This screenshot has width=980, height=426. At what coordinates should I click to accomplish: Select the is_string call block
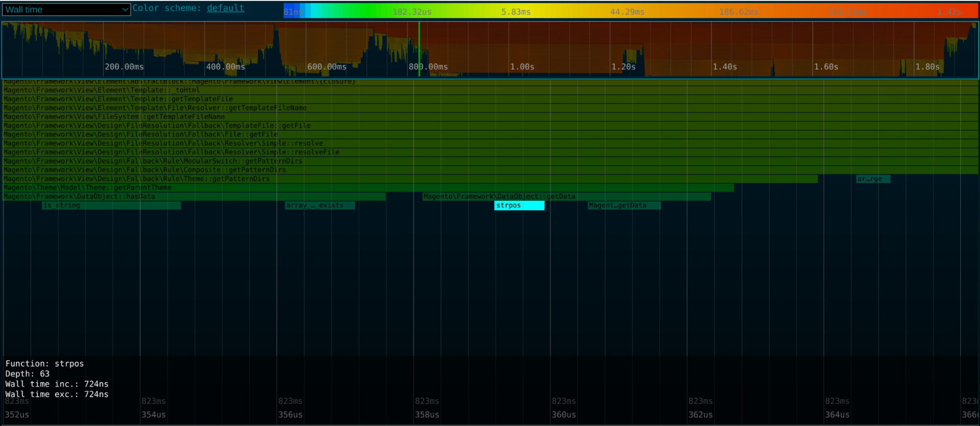coord(111,205)
